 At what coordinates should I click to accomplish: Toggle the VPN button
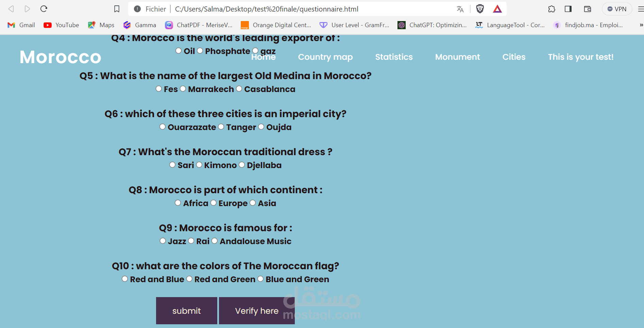pyautogui.click(x=617, y=9)
